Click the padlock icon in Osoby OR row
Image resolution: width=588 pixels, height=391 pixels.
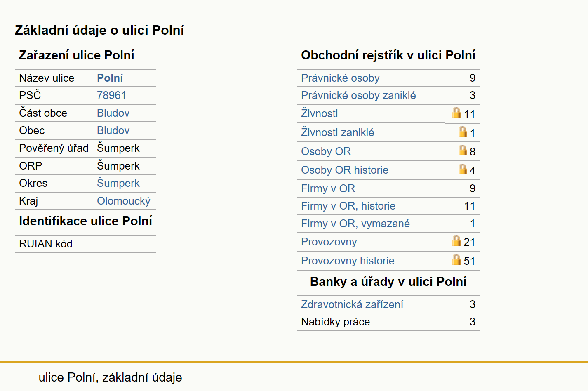(463, 150)
